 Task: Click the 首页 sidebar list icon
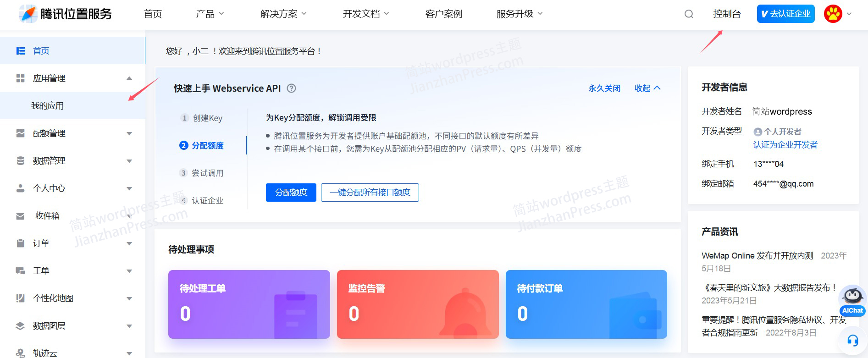(21, 50)
